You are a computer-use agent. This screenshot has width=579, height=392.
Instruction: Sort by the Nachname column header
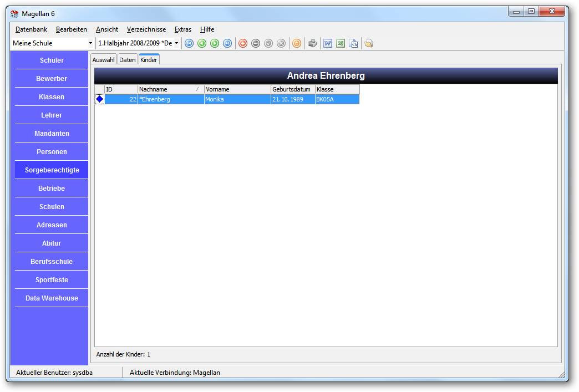click(171, 89)
